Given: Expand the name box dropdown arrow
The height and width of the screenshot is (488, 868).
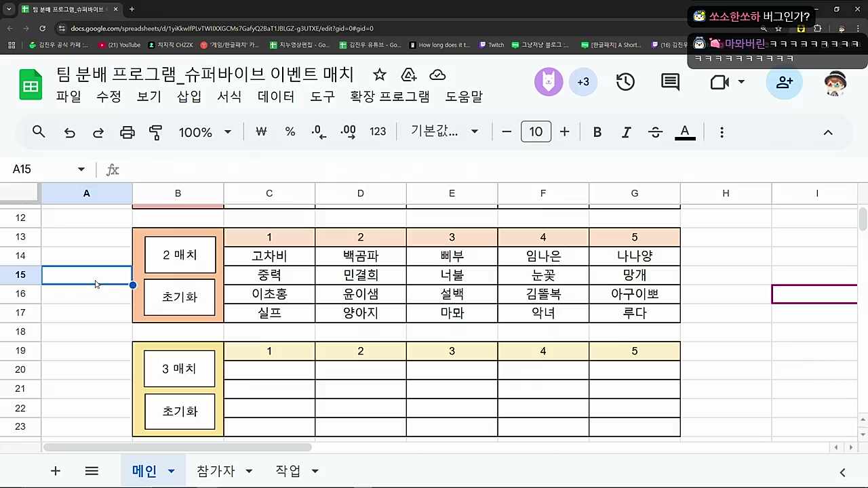Looking at the screenshot, I should 81,169.
